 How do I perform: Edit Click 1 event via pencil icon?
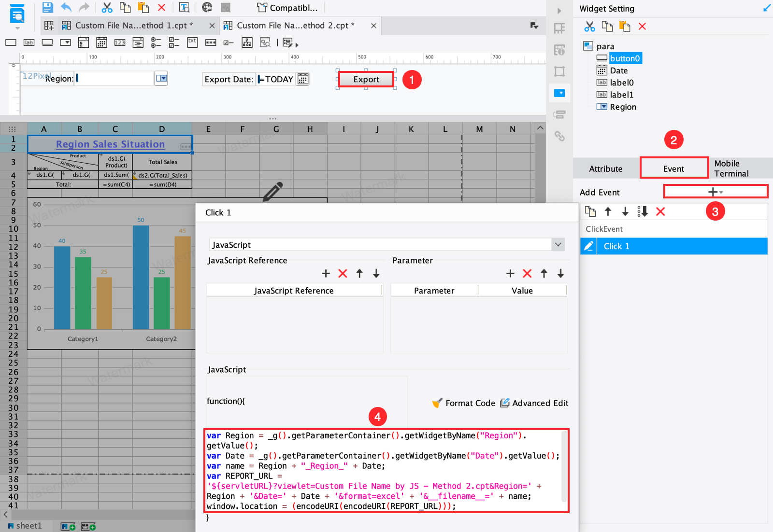(x=588, y=246)
